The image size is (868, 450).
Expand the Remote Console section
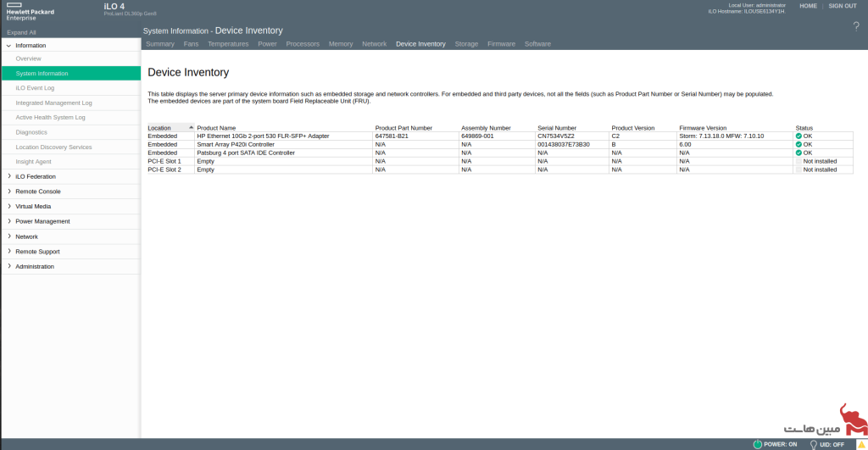pos(9,192)
